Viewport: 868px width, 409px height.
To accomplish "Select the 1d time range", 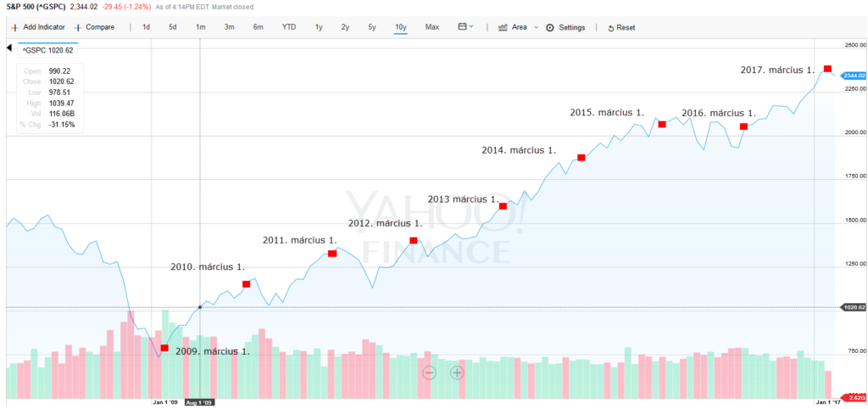I will (146, 27).
